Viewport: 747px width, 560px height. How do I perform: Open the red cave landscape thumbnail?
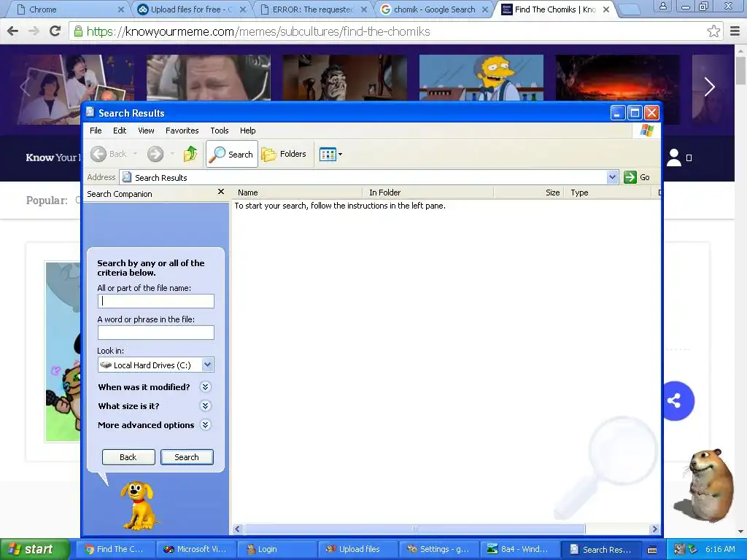point(618,77)
